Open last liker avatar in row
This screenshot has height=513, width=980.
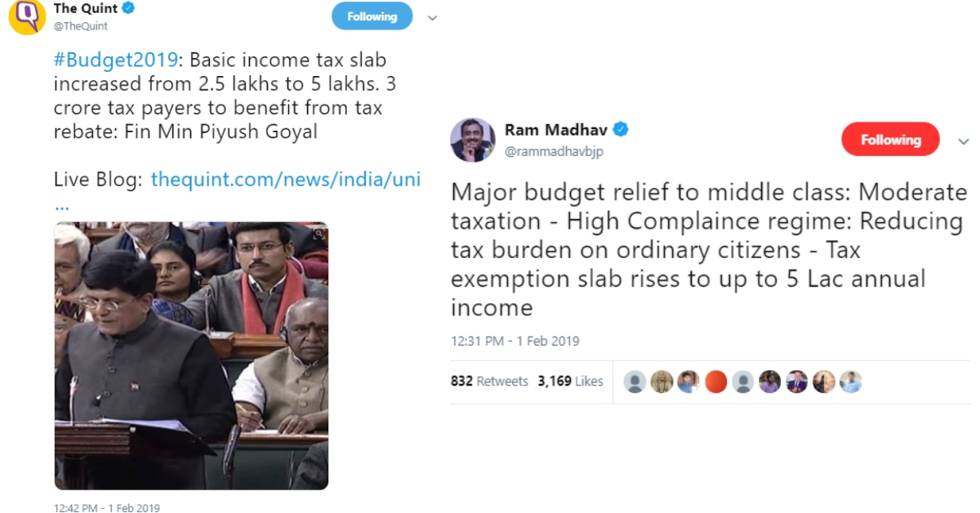pyautogui.click(x=850, y=381)
